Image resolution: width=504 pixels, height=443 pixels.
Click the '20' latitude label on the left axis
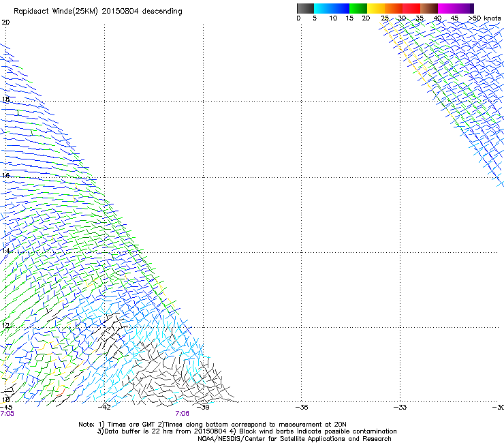(x=5, y=22)
